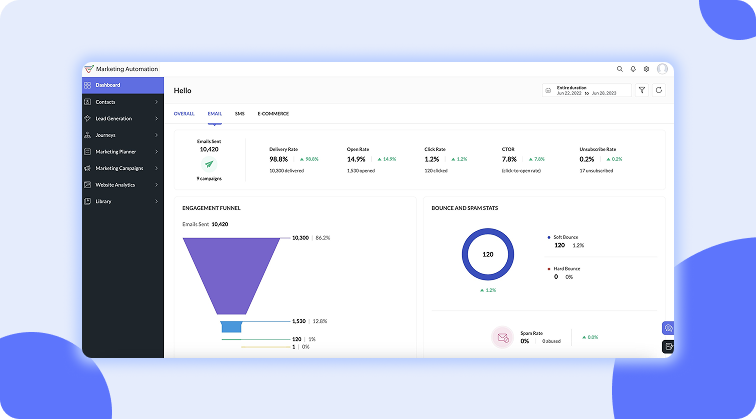756x419 pixels.
Task: Click the filter funnel icon
Action: pos(642,90)
